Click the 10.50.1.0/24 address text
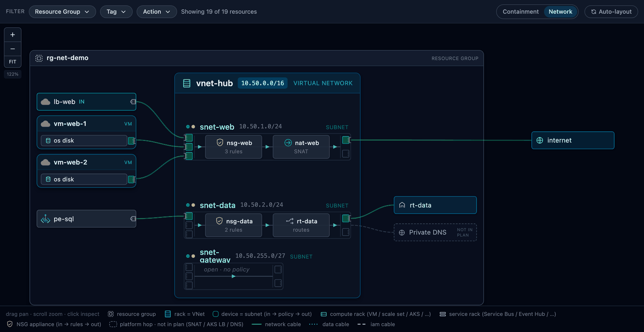The height and width of the screenshot is (332, 644). pos(260,127)
